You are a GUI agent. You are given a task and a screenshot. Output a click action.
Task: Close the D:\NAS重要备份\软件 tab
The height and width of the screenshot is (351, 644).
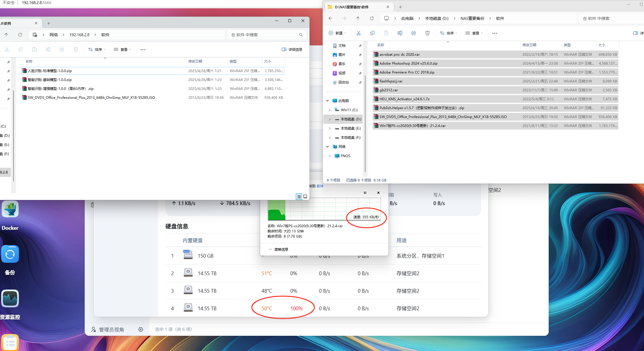pos(388,7)
